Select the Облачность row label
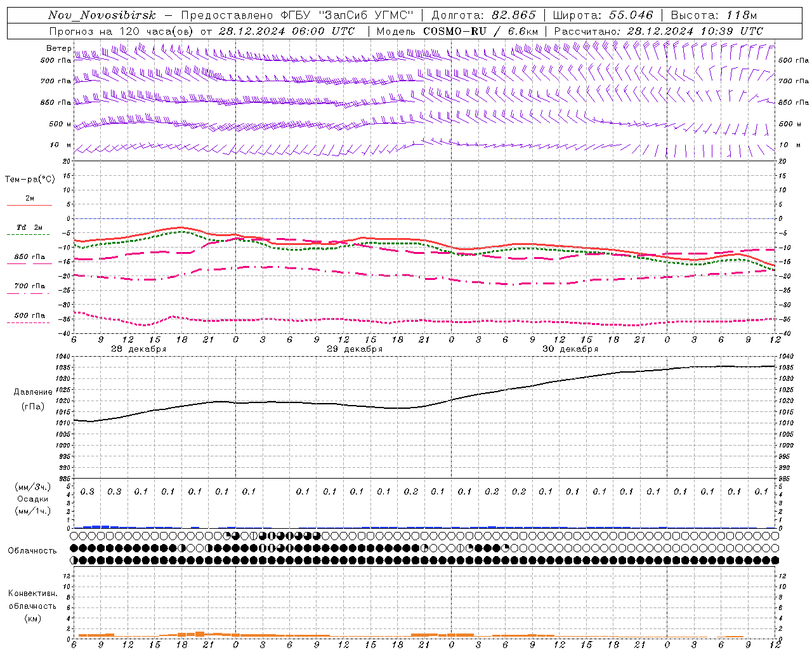Screen dimensions: 812x650 32,550
